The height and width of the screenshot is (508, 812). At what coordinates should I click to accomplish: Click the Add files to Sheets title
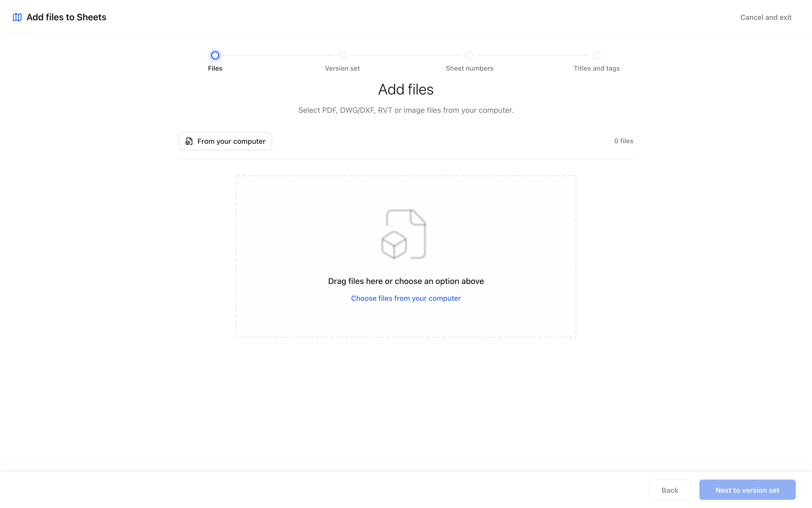tap(66, 17)
